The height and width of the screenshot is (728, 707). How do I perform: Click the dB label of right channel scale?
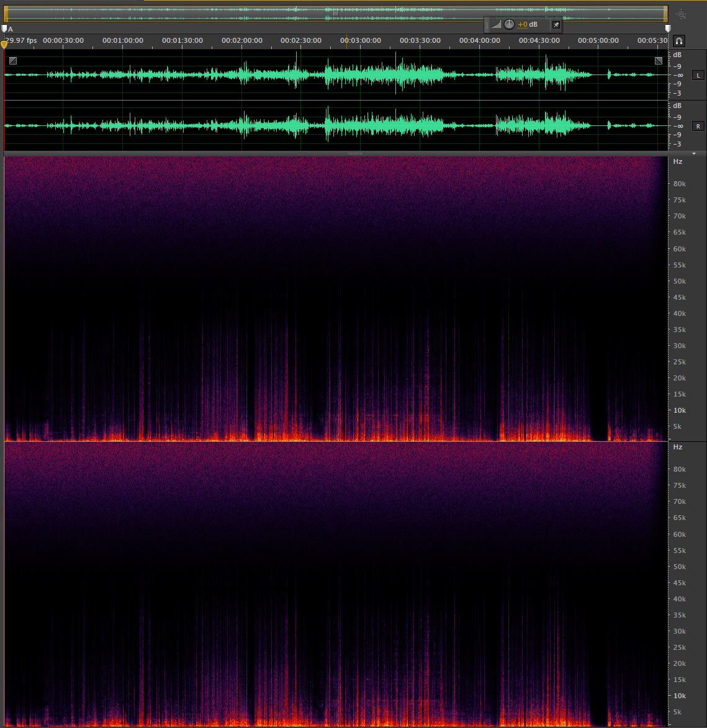[x=677, y=106]
